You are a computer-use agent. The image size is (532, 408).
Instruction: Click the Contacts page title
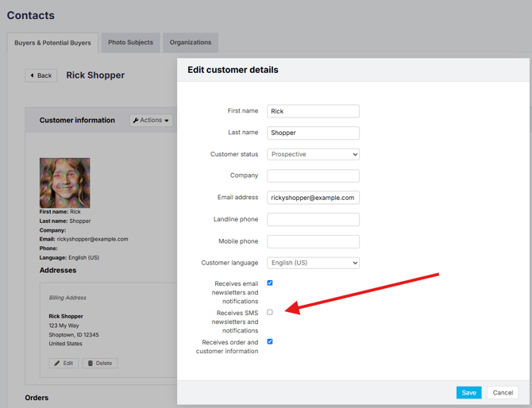30,15
